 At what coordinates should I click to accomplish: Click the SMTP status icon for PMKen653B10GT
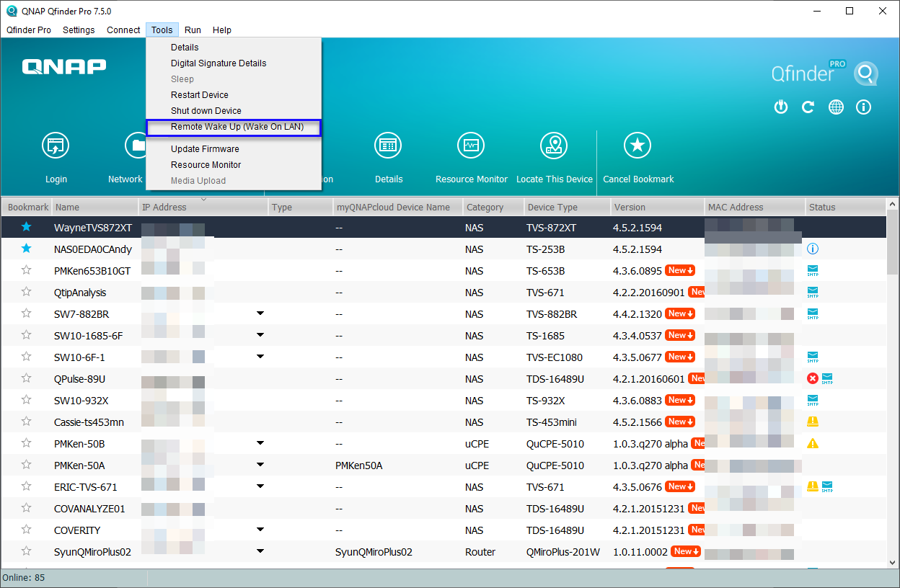point(813,271)
